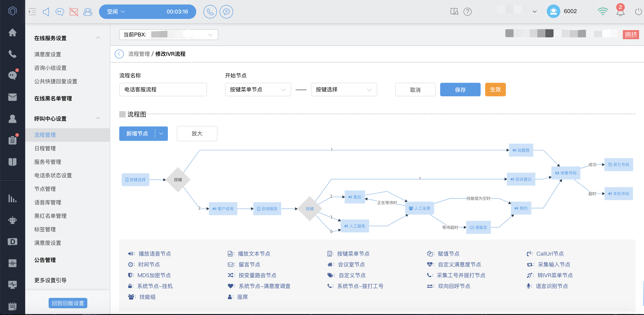Collapse the menu with the indent icon
The image size is (644, 315).
(32, 12)
